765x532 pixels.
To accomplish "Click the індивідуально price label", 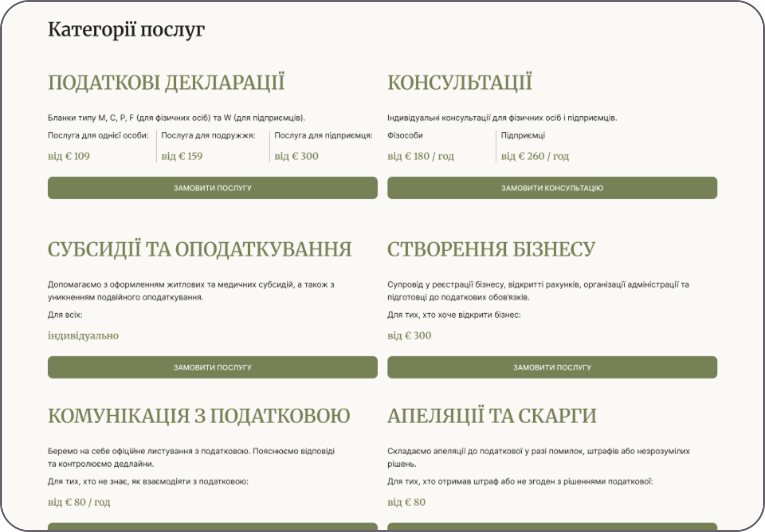I will pos(83,336).
